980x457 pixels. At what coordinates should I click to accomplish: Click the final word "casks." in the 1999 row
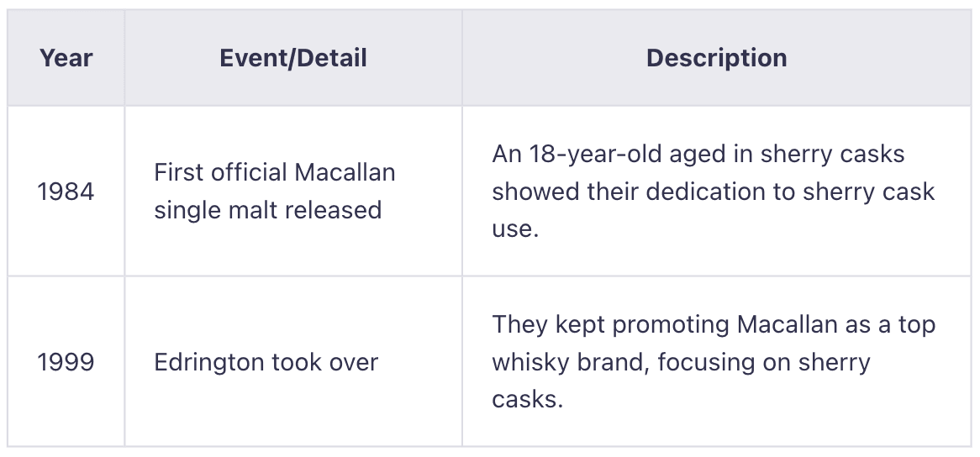point(527,399)
